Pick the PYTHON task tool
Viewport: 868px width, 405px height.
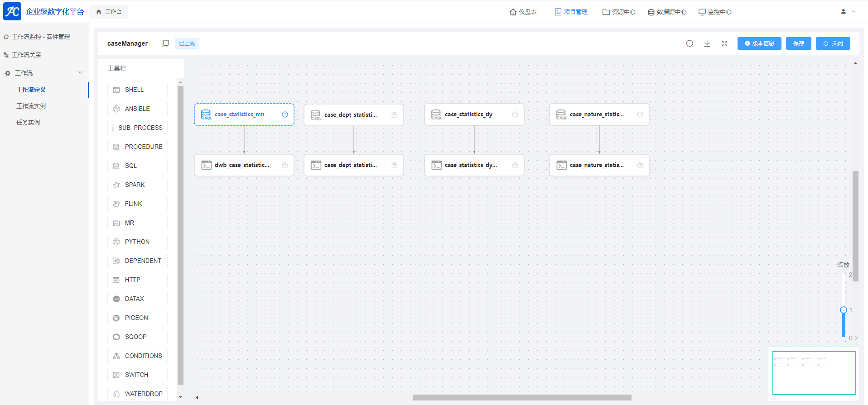[137, 242]
